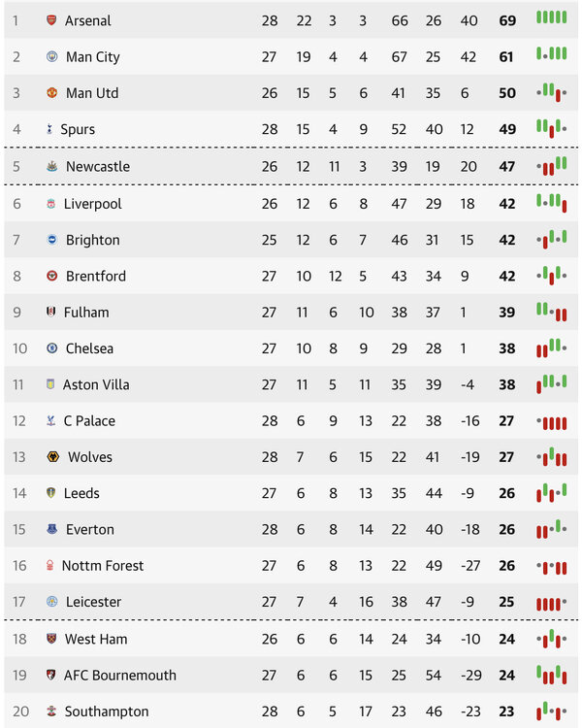Click the Everton club crest
Viewport: 582px width, 728px height.
click(52, 530)
